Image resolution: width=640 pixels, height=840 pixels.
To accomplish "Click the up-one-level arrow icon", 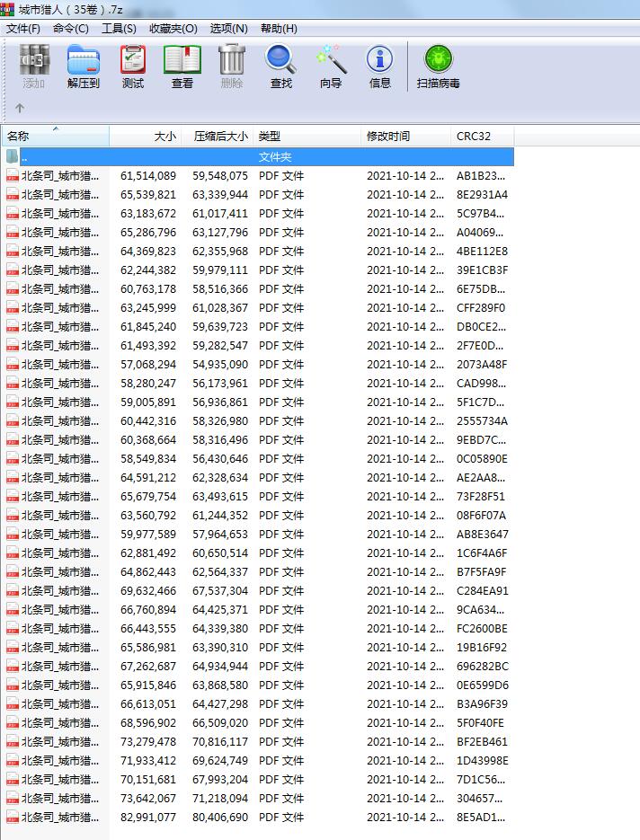I will coord(20,109).
